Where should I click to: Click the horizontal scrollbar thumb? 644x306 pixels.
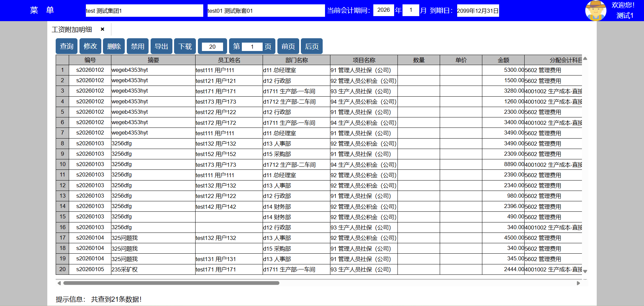pyautogui.click(x=171, y=283)
